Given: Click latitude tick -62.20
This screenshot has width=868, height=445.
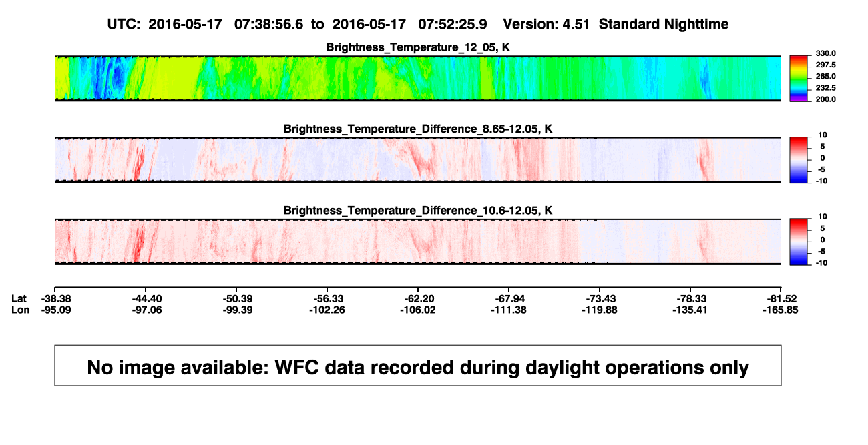Looking at the screenshot, I should tap(420, 298).
